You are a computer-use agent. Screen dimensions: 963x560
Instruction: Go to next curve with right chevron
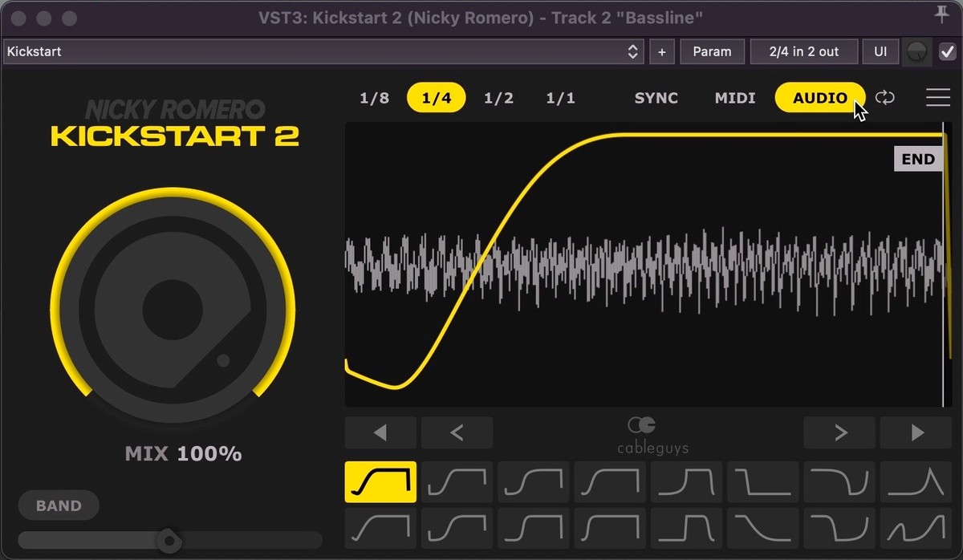(x=839, y=433)
